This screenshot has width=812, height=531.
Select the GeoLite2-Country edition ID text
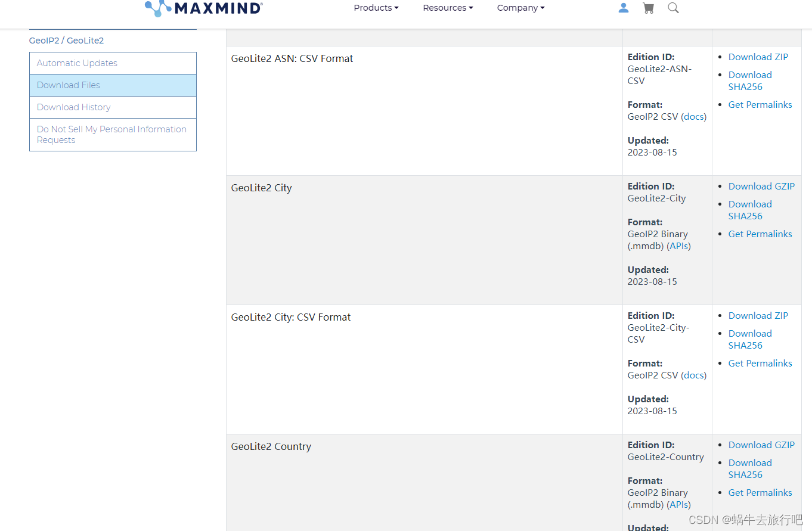(666, 457)
